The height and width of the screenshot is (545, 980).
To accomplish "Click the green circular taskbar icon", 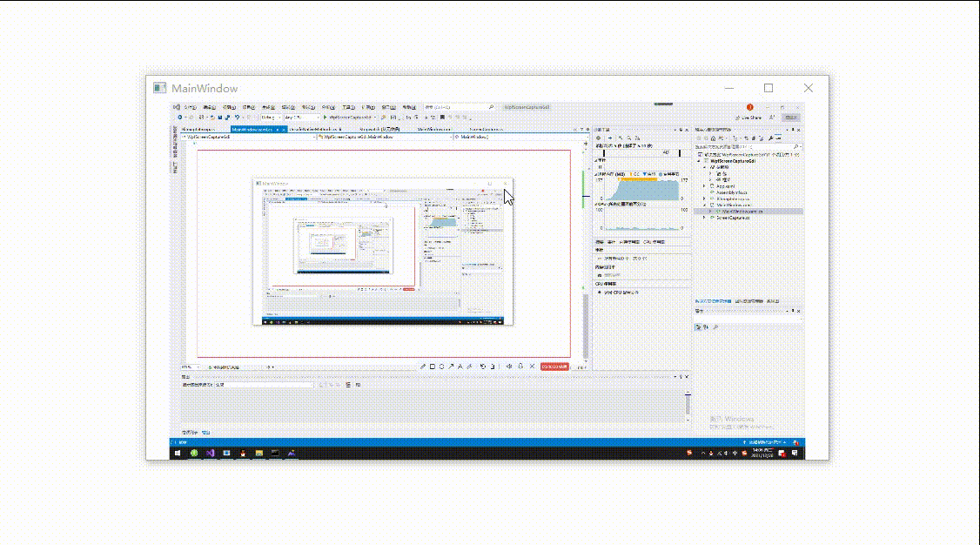I will click(194, 453).
